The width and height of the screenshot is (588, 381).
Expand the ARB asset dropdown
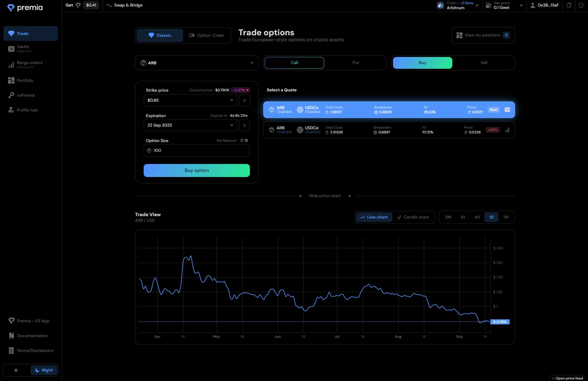[x=196, y=63]
